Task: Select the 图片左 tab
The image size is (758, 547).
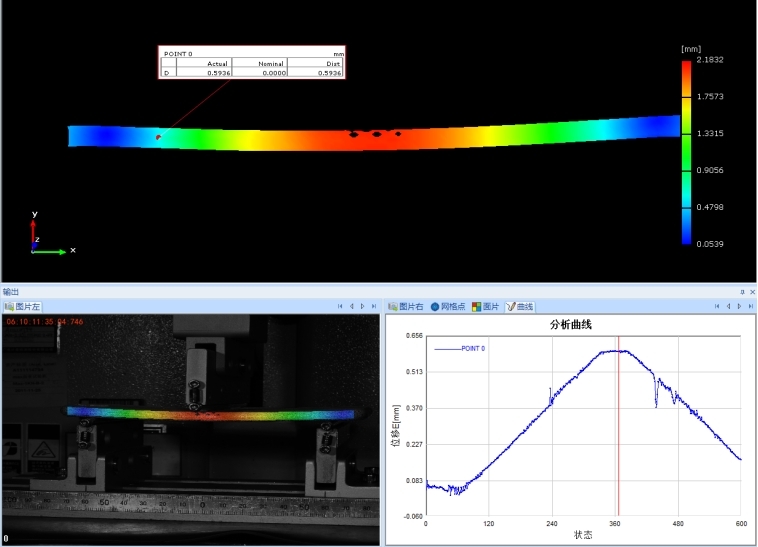Action: [x=23, y=306]
